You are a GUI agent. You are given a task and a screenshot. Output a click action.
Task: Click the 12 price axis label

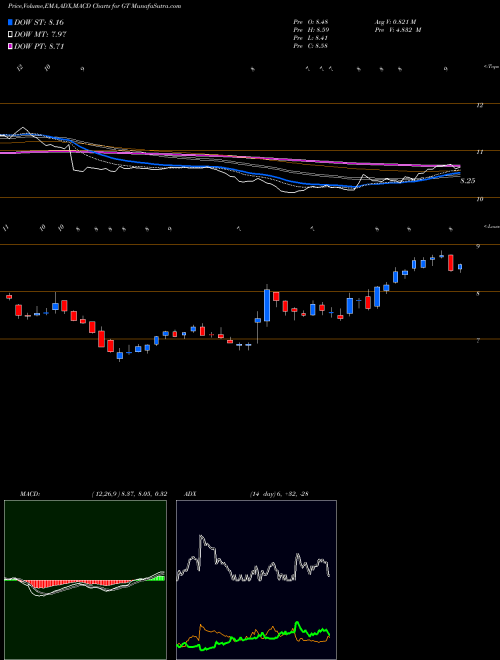point(479,105)
